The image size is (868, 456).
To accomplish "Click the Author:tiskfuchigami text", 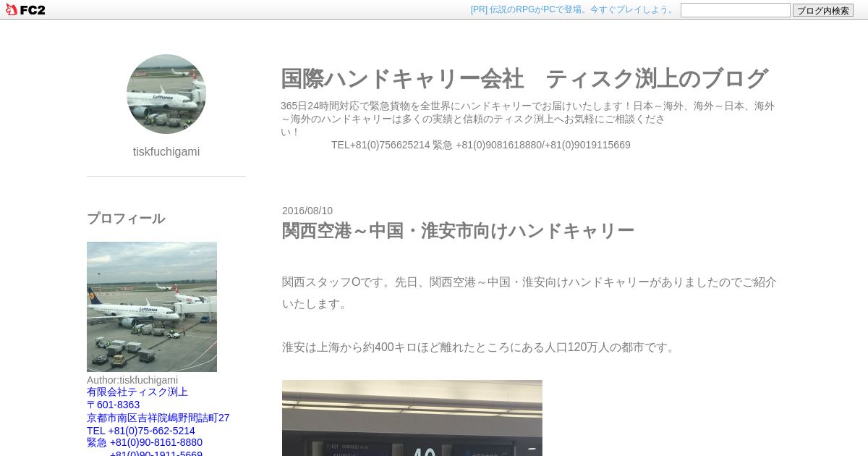I will (132, 380).
